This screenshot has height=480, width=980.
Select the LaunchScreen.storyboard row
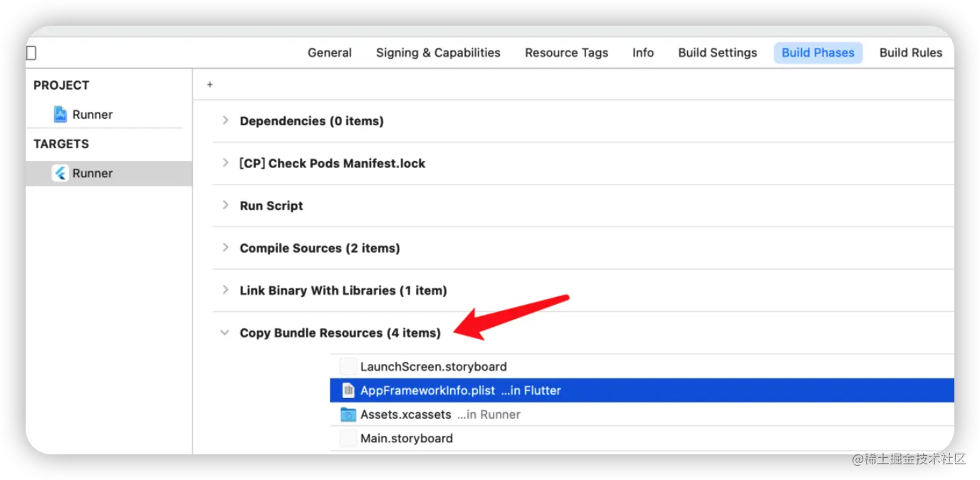pos(642,367)
